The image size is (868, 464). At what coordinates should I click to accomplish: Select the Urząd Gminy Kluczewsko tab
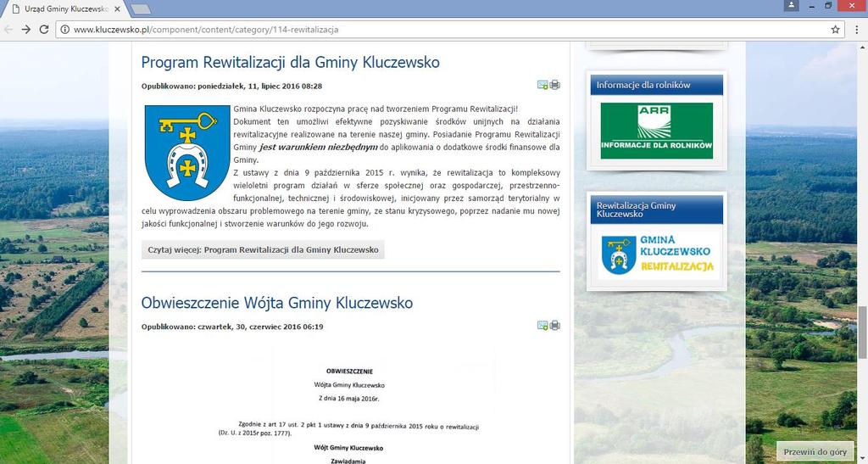click(x=64, y=8)
